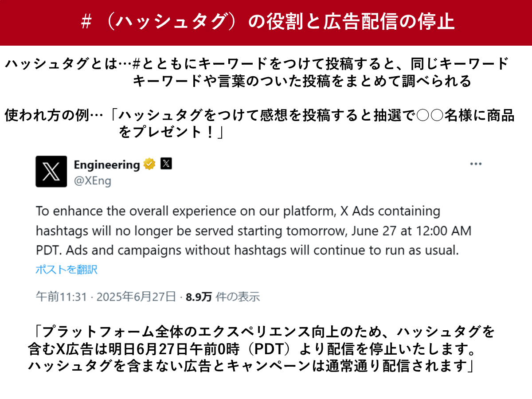Click the slide title banner at the top
The image size is (532, 399).
(x=266, y=21)
